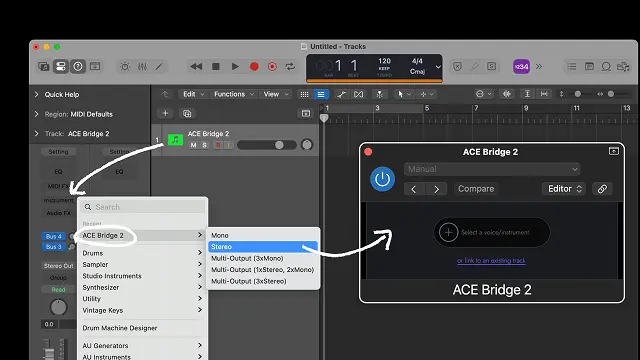
Task: Click the Rewind transport button
Action: [x=196, y=67]
